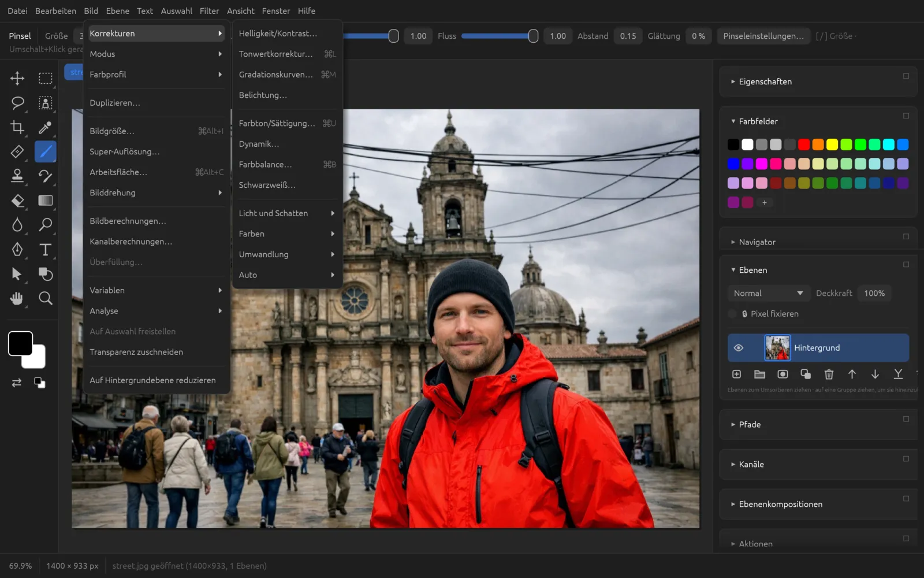Choose the Eyedropper tool
This screenshot has height=578, width=924.
(45, 127)
